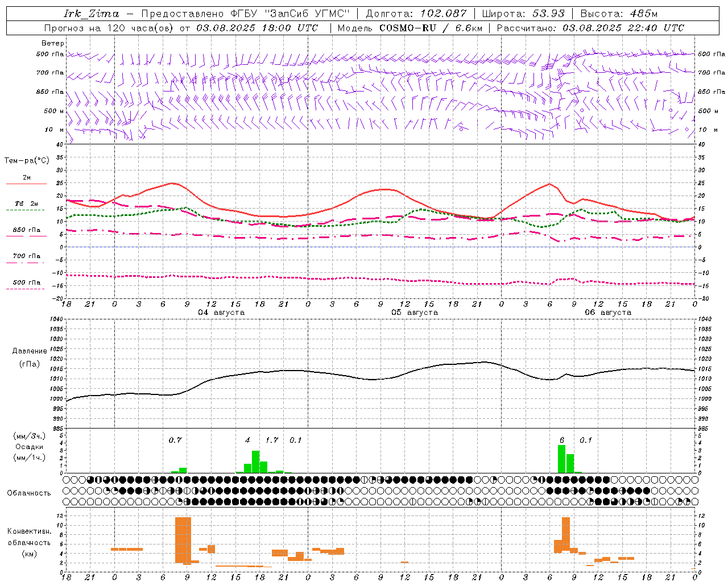
Task: Click the "06 августа" date label
Action: 608,313
